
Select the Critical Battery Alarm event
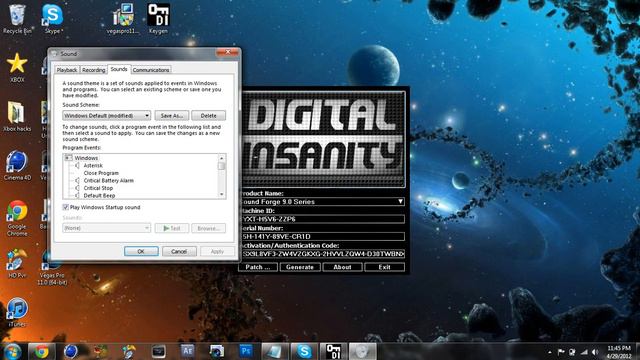[109, 180]
